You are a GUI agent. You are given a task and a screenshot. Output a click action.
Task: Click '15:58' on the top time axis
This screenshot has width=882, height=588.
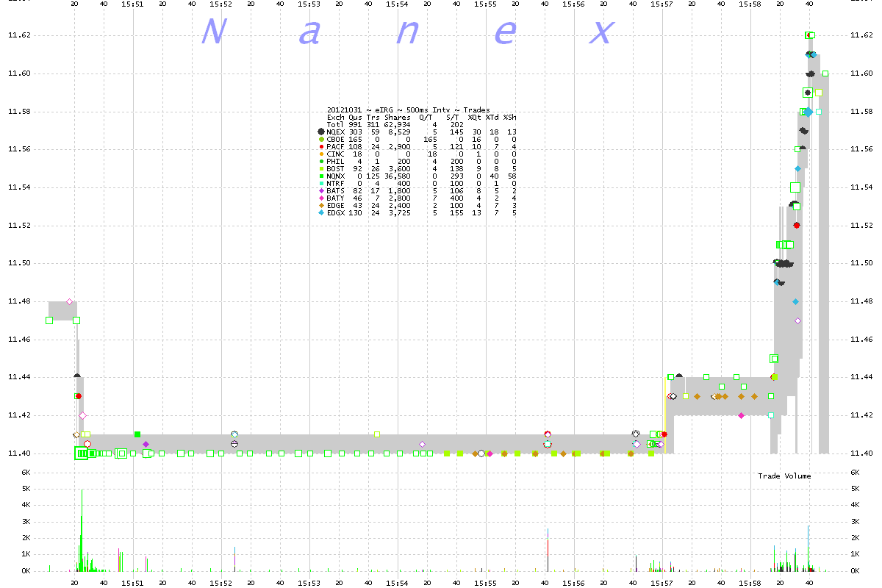click(x=750, y=4)
